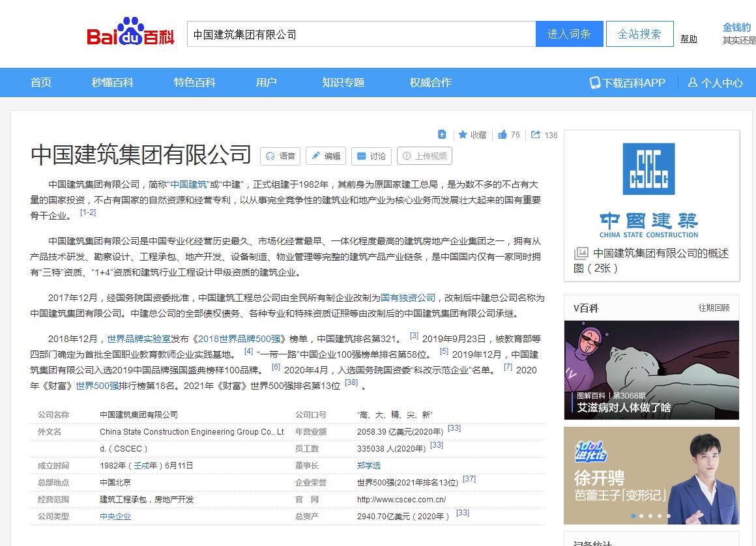Open citation [3]
This screenshot has width=756, height=546.
414,336
